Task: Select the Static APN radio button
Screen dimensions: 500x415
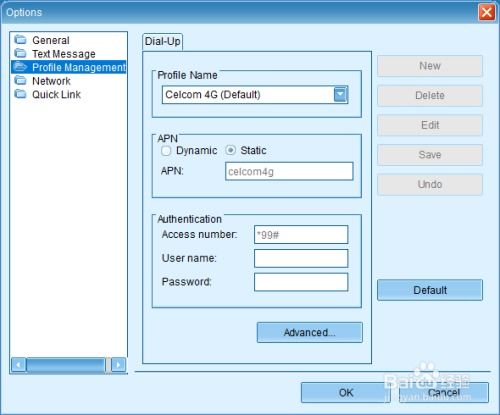Action: (x=230, y=150)
